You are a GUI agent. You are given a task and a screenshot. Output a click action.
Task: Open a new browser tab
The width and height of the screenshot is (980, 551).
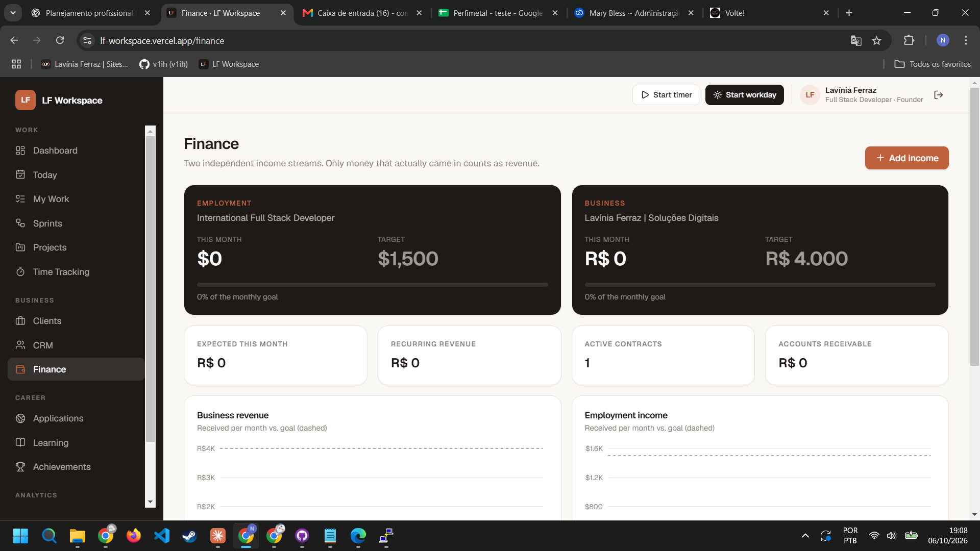[849, 13]
